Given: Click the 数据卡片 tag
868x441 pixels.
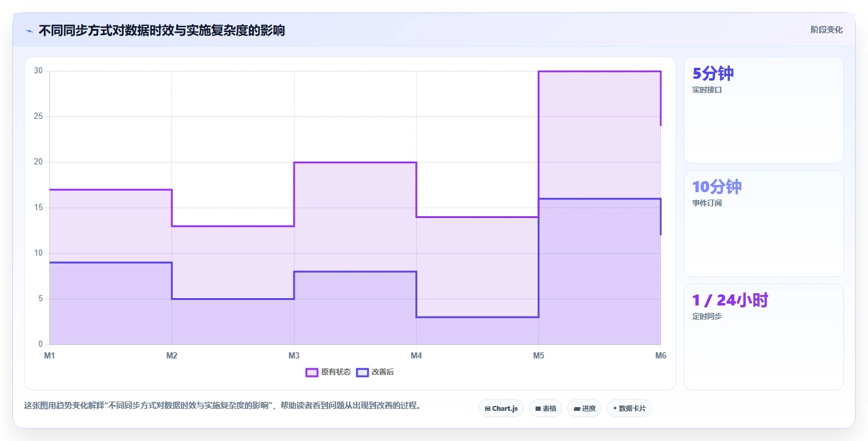Looking at the screenshot, I should (x=629, y=408).
